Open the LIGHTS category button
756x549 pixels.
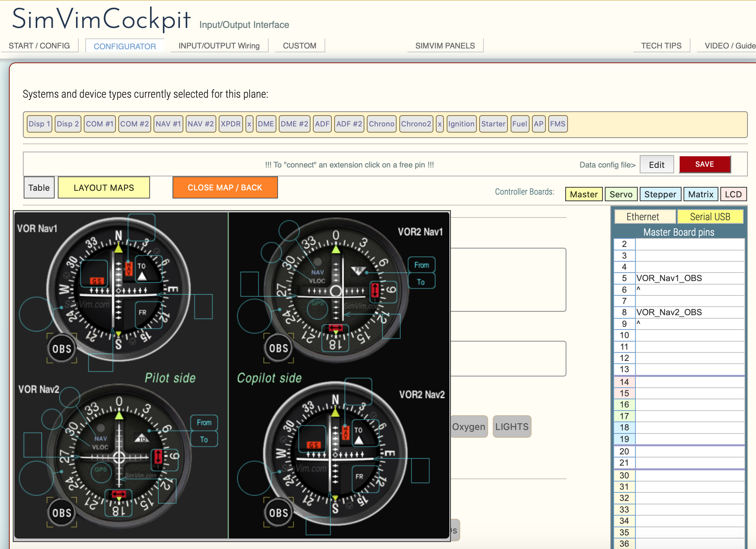coord(512,427)
